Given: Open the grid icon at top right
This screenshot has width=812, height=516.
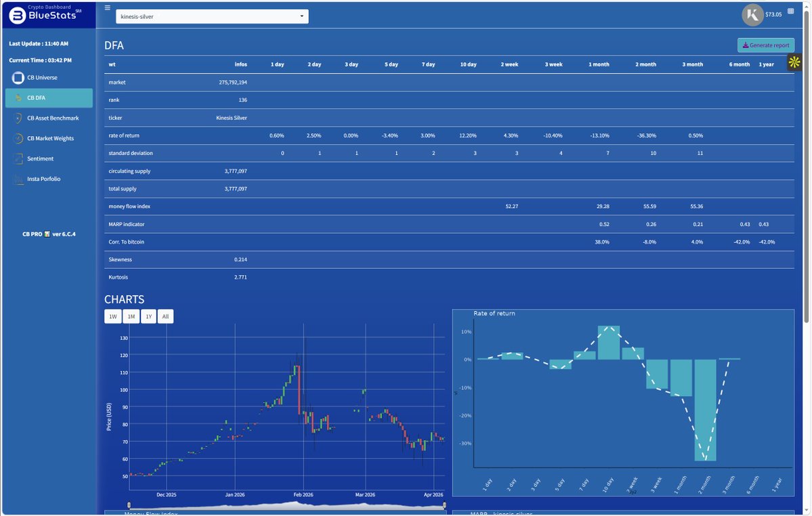Looking at the screenshot, I should point(790,11).
